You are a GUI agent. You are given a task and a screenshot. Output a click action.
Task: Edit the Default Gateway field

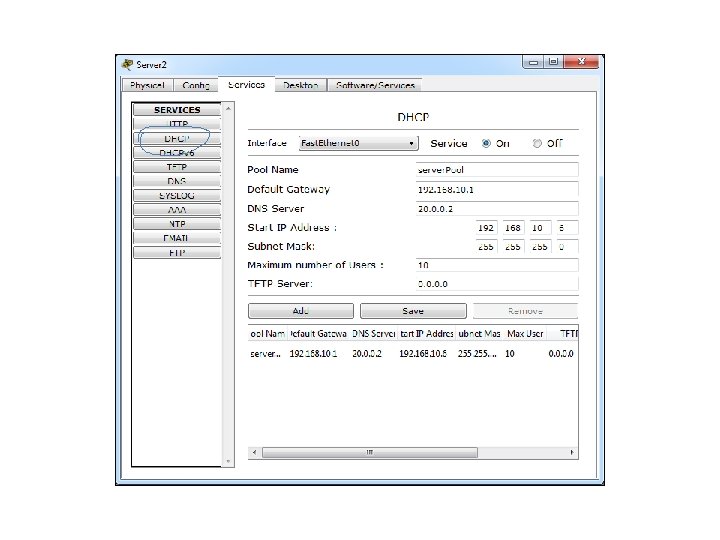point(497,189)
